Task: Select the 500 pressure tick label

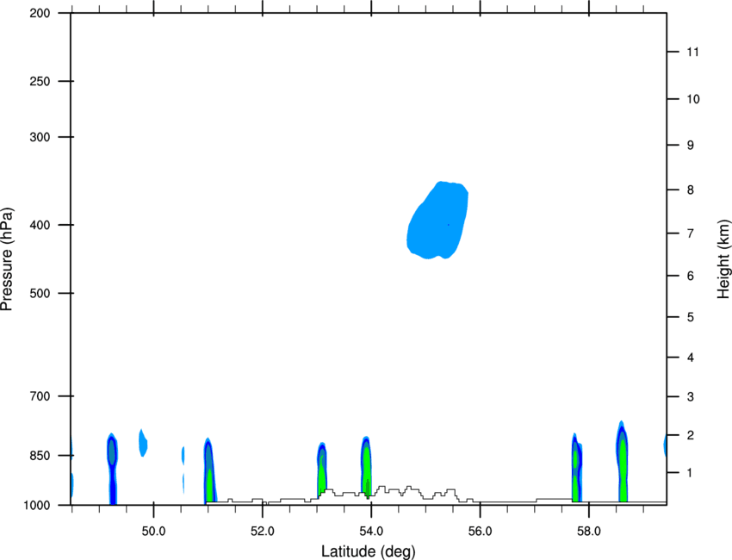Action: [x=40, y=293]
